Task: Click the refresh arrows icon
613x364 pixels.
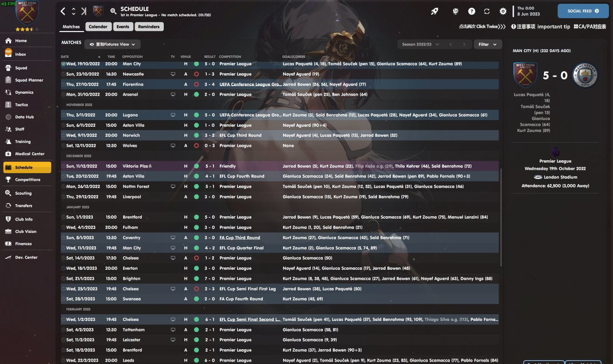Action: click(x=487, y=11)
